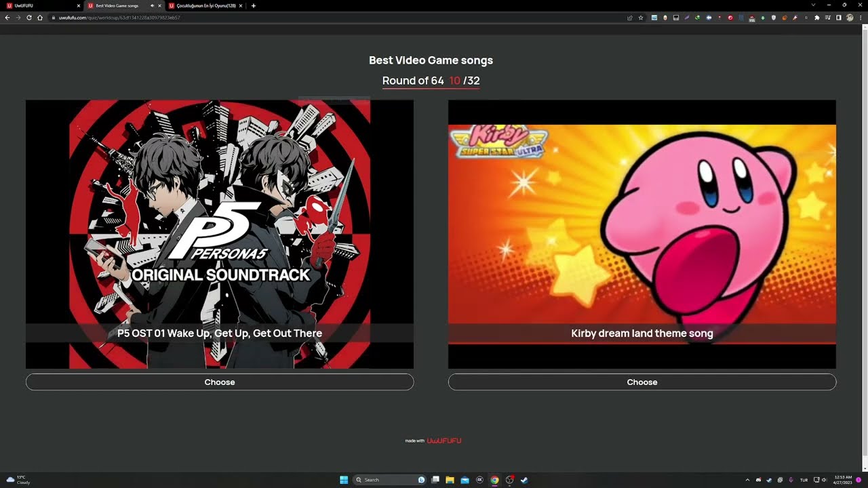868x488 pixels.
Task: Open volume control in tray
Action: (x=825, y=480)
